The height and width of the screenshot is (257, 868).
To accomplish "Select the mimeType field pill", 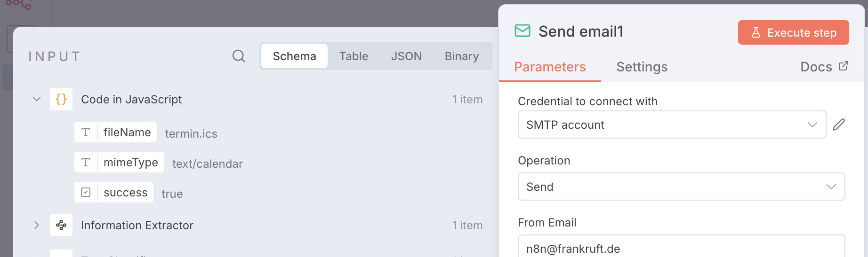I will [x=130, y=163].
